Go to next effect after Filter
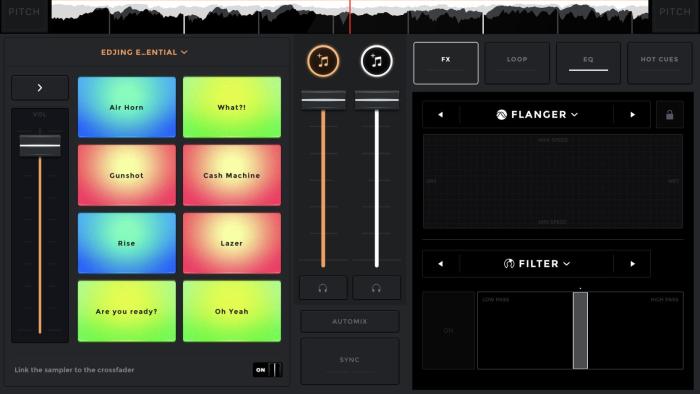Viewport: 700px width, 394px height. point(632,264)
